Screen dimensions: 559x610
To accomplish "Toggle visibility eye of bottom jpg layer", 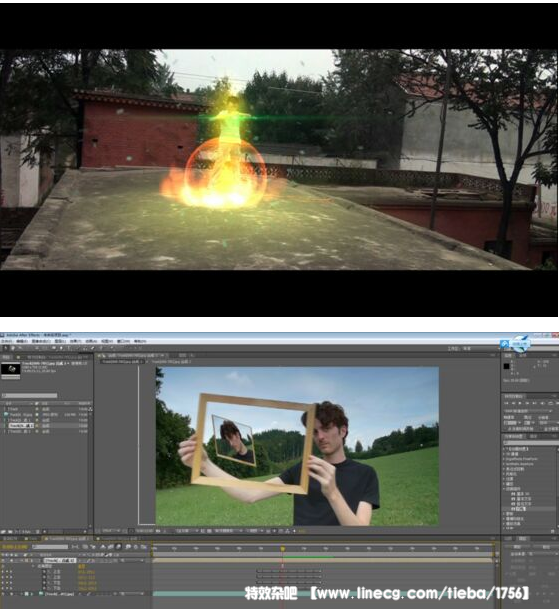I will tap(3, 594).
